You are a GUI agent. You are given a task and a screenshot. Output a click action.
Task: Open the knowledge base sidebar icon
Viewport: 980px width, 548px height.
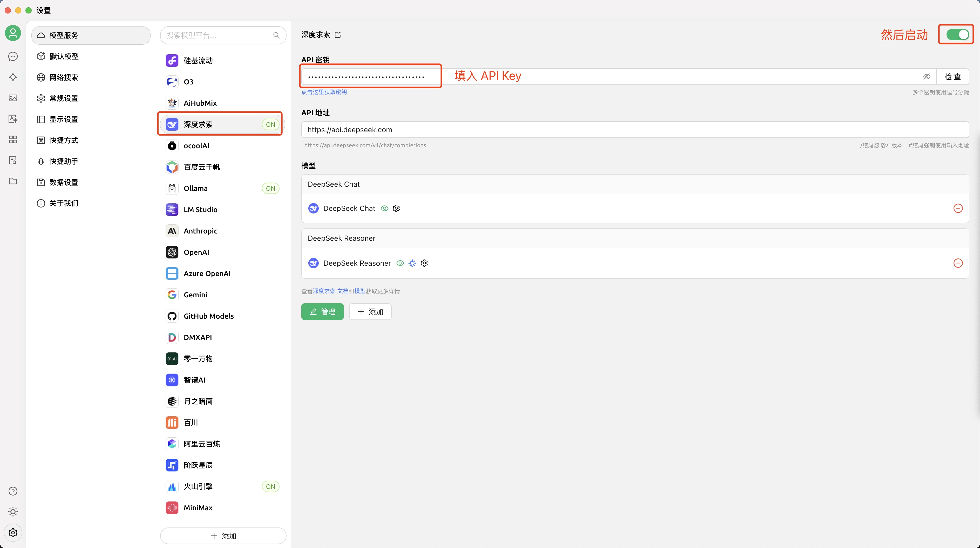click(x=13, y=160)
